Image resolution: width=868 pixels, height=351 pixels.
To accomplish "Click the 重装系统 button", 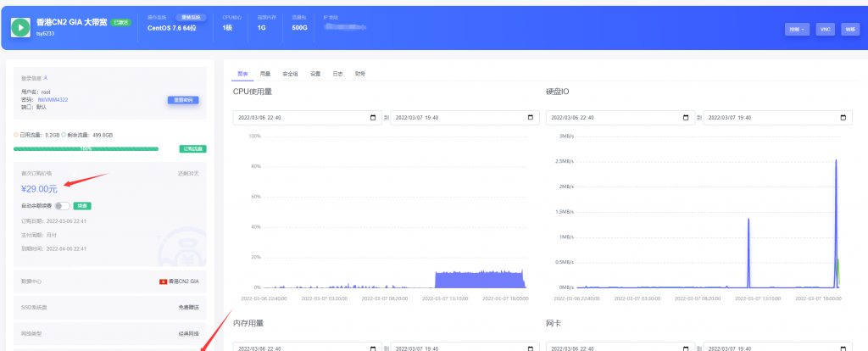I will pyautogui.click(x=192, y=17).
